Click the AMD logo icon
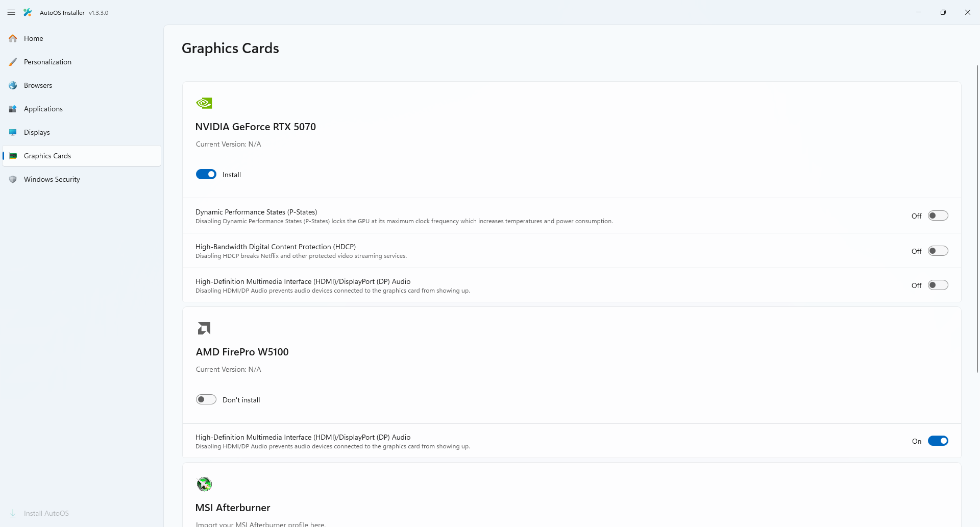Viewport: 980px width, 527px height. [204, 328]
